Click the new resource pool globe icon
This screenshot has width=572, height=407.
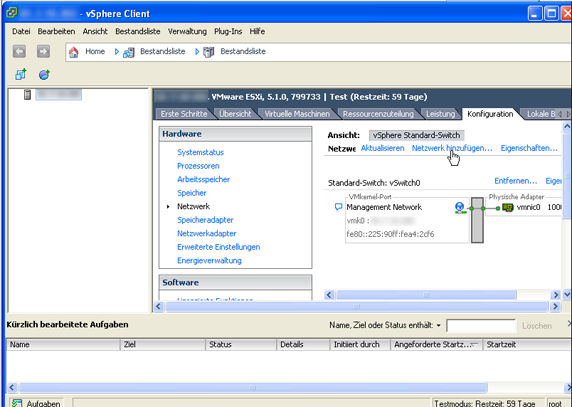[44, 74]
